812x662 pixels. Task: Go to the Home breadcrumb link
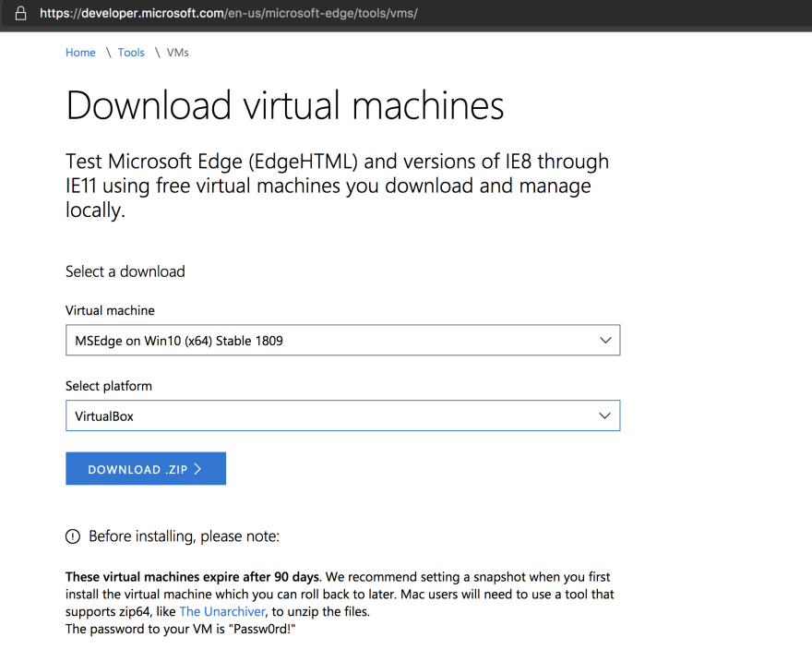point(80,53)
